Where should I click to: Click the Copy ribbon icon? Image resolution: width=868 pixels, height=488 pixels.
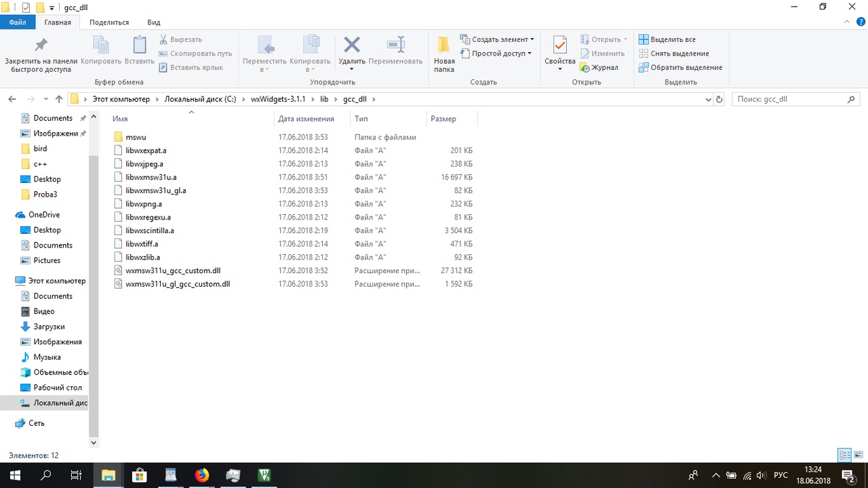(x=100, y=45)
